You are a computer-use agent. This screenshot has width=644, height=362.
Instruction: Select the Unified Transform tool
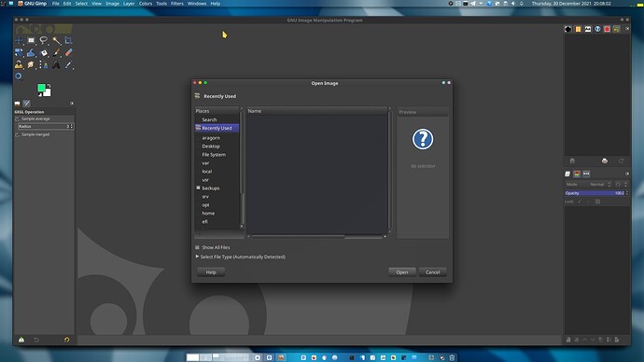click(19, 52)
